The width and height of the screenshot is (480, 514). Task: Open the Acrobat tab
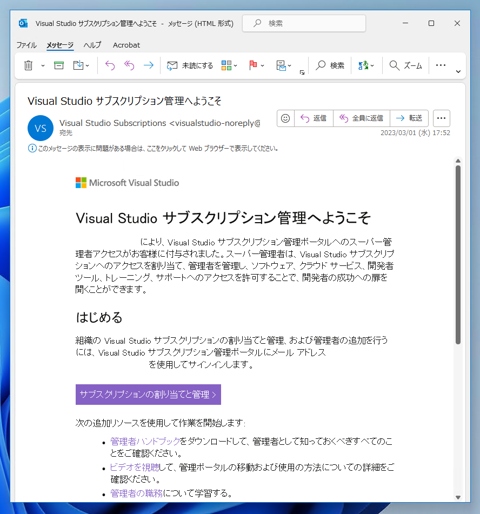click(126, 45)
